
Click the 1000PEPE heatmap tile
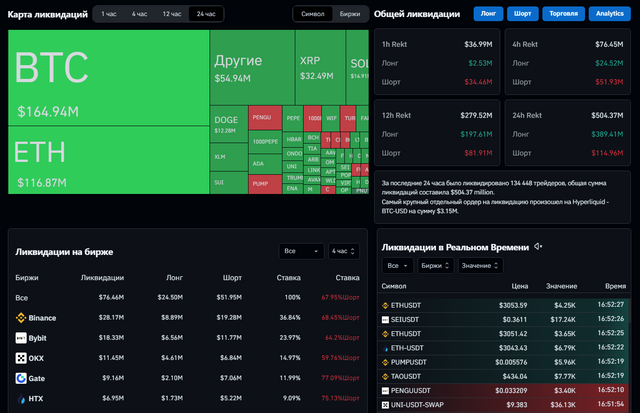[x=265, y=142]
